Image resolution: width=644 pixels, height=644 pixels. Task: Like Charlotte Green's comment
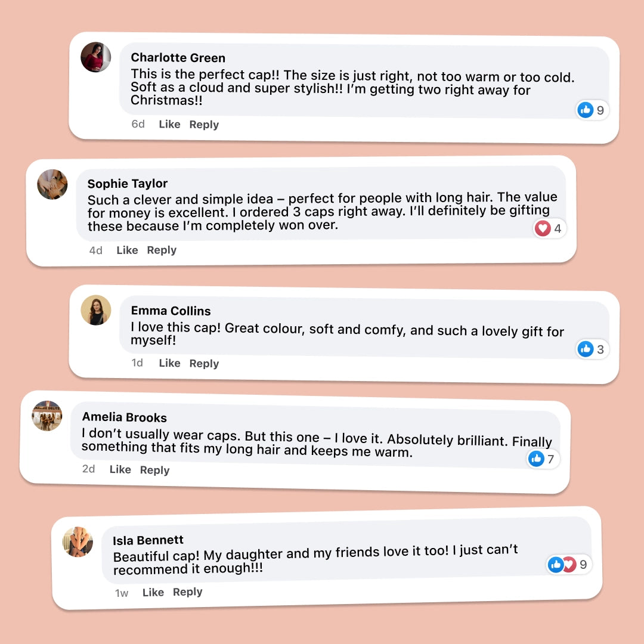point(169,124)
